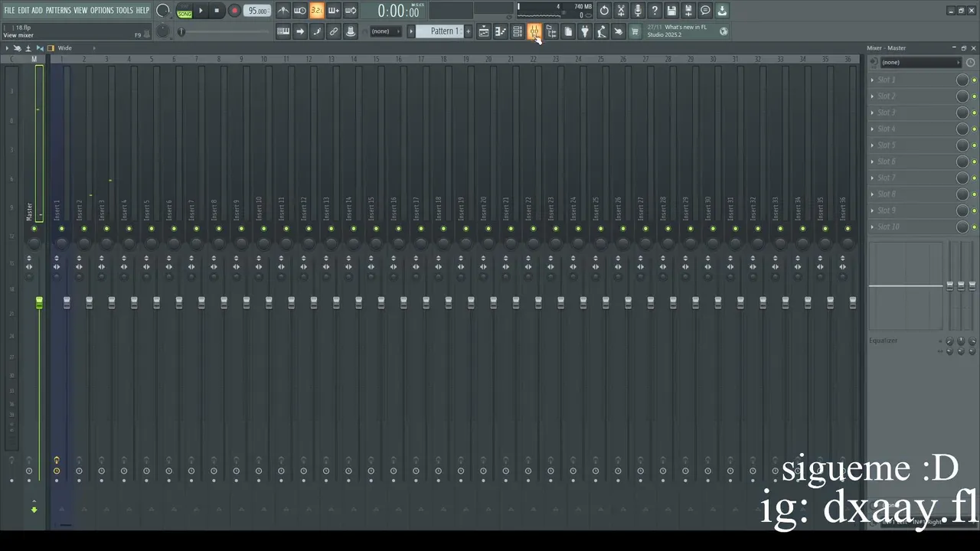Open the snap (none) dropdown in toolbar
Screen dimensions: 980x551
(x=385, y=31)
